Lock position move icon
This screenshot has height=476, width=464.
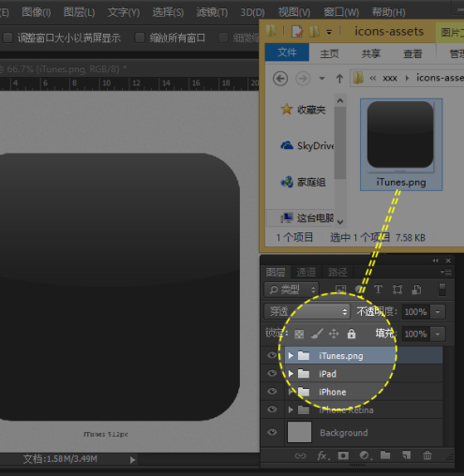[x=334, y=334]
